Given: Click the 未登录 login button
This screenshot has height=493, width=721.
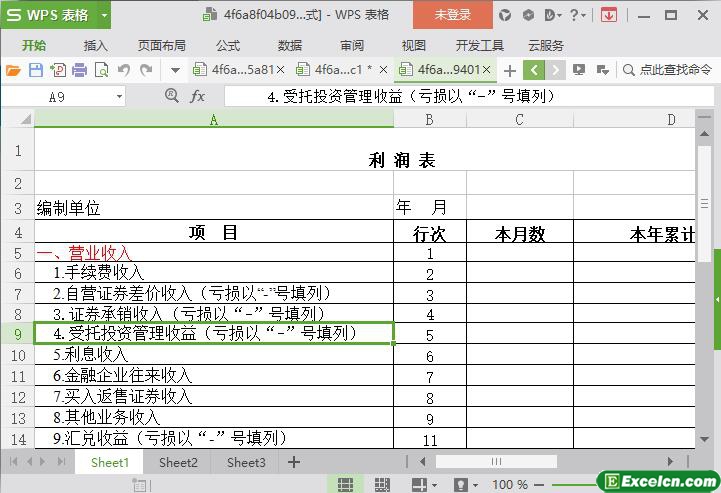Looking at the screenshot, I should pos(452,15).
